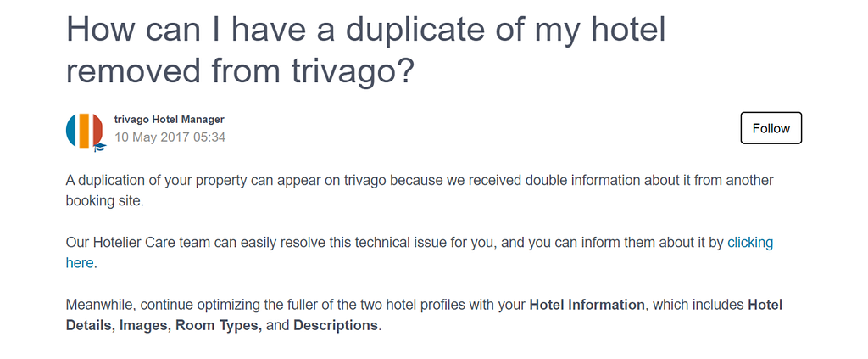Click the red stripe of the avatar
Viewport: 868px width, 359px height.
97,130
